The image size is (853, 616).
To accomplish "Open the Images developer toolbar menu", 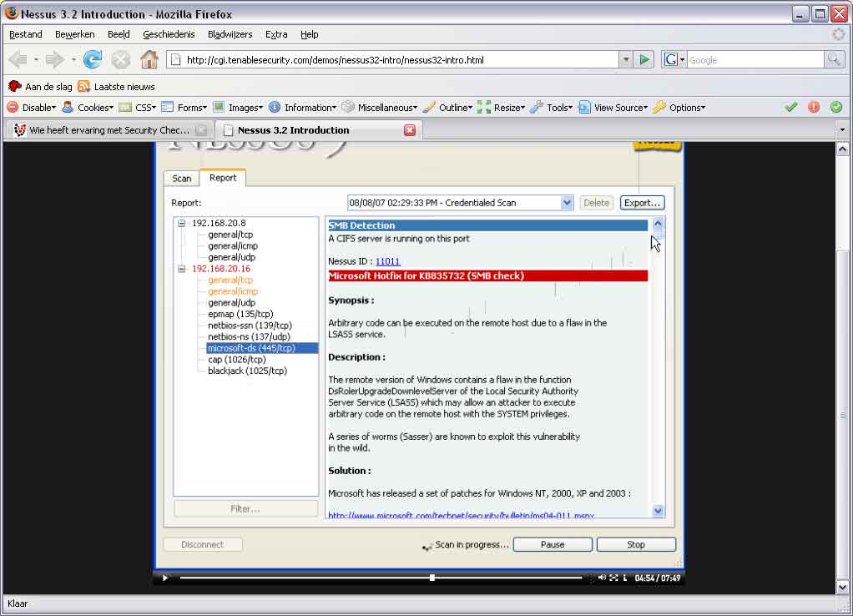I will 238,107.
